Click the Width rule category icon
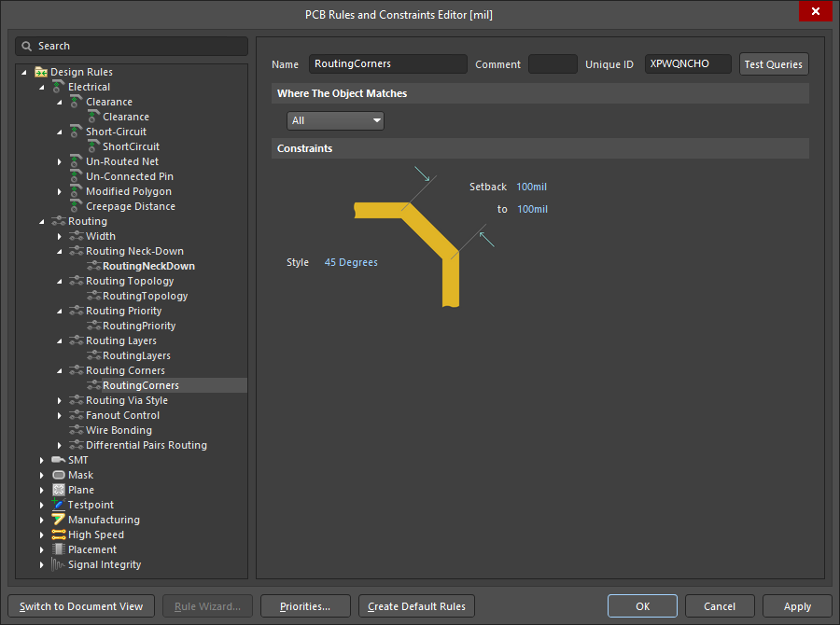This screenshot has width=840, height=625. 77,236
